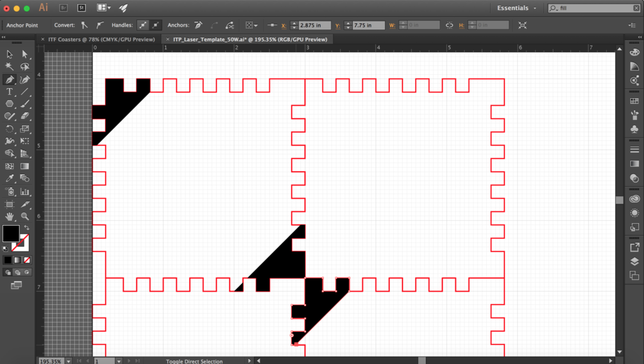Open the Layers panel icon
644x364 pixels.
point(635,262)
